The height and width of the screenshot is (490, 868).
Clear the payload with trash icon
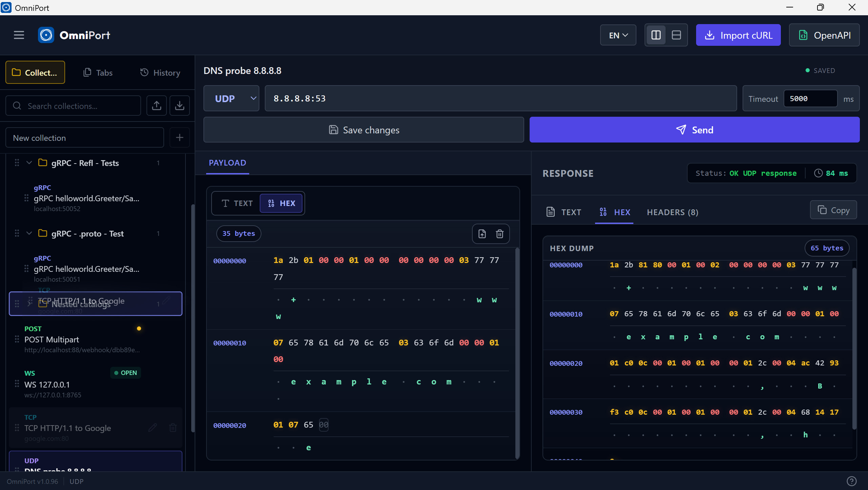(x=499, y=233)
